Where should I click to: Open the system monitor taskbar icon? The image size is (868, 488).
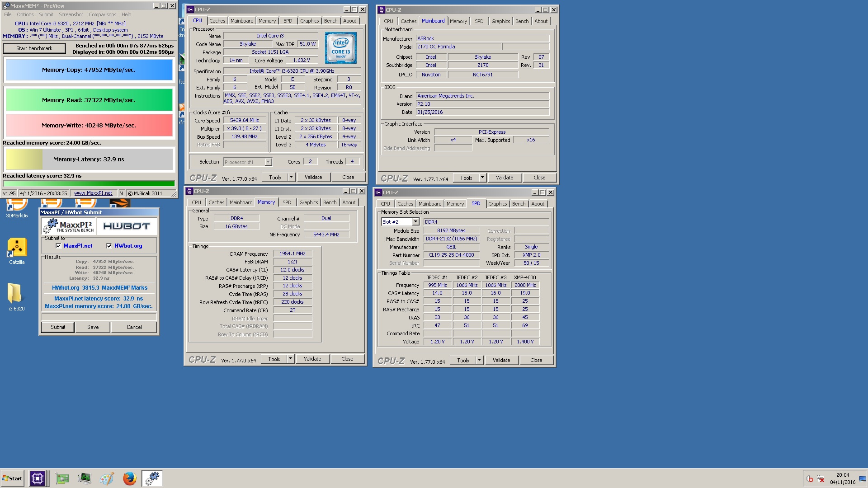[84, 478]
